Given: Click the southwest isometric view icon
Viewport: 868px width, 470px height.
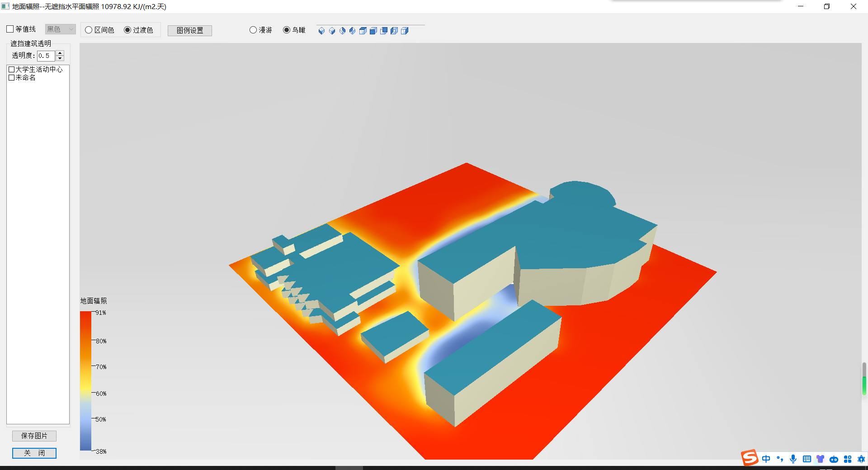Looking at the screenshot, I should point(321,31).
